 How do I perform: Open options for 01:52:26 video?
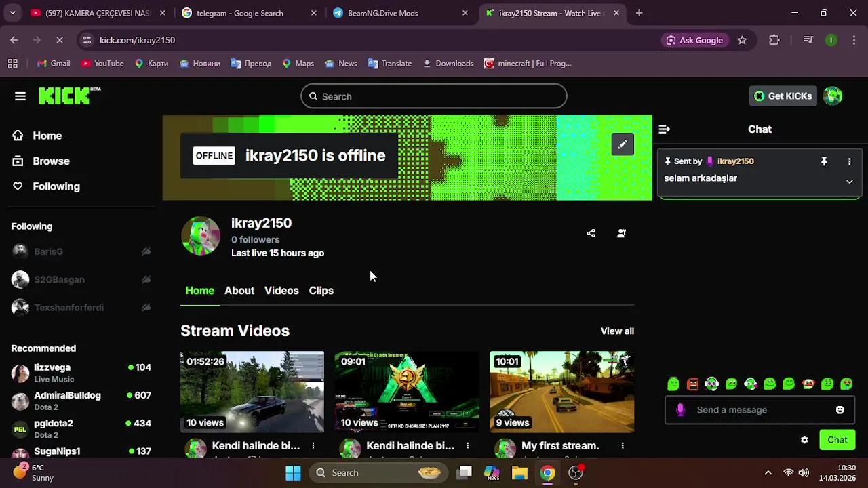pos(313,446)
